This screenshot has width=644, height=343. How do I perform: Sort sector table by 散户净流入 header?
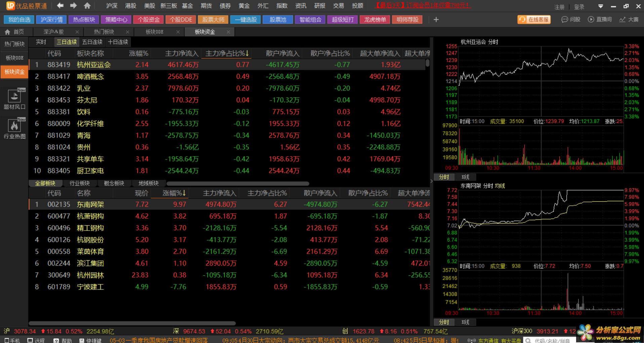pyautogui.click(x=282, y=54)
